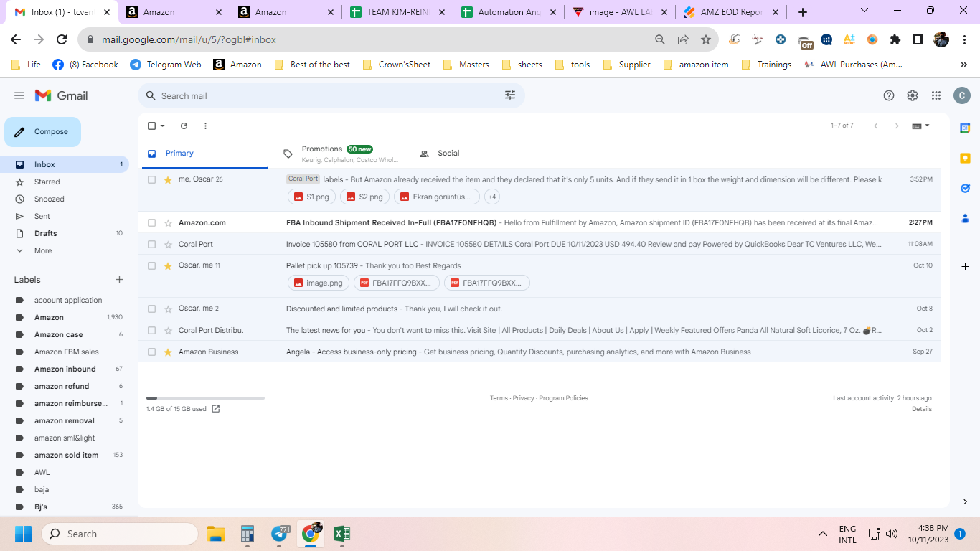The width and height of the screenshot is (980, 551).
Task: Reload the browser page
Action: tap(62, 39)
